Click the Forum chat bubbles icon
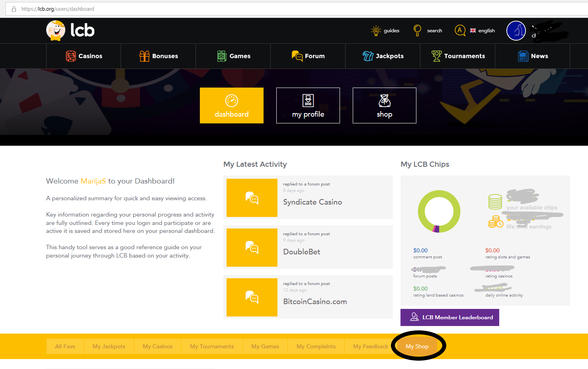Viewport: 588px width, 369px height. point(297,56)
